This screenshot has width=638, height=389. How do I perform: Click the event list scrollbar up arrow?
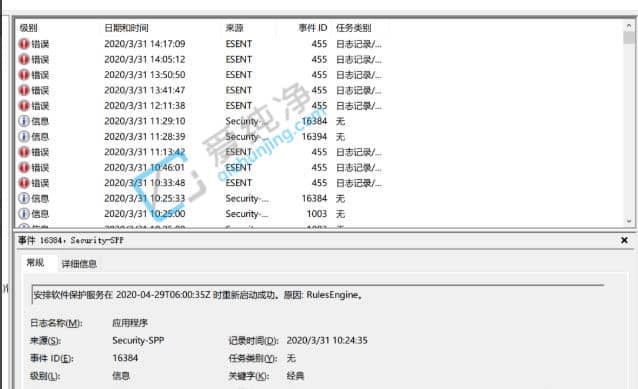(629, 26)
